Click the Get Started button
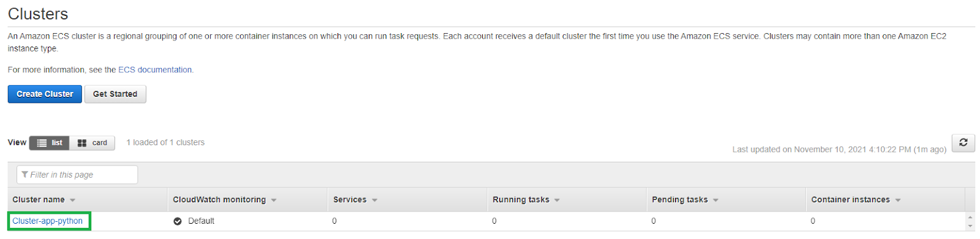Screen dimensions: 980x239 115,94
